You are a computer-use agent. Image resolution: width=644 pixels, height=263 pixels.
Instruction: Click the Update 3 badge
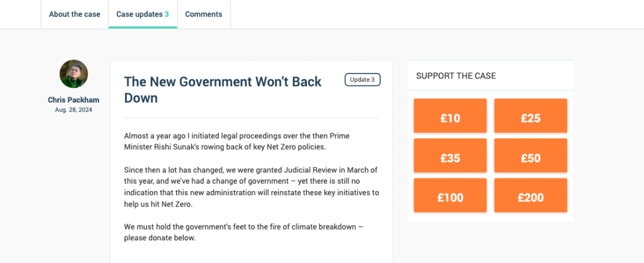pyautogui.click(x=362, y=80)
